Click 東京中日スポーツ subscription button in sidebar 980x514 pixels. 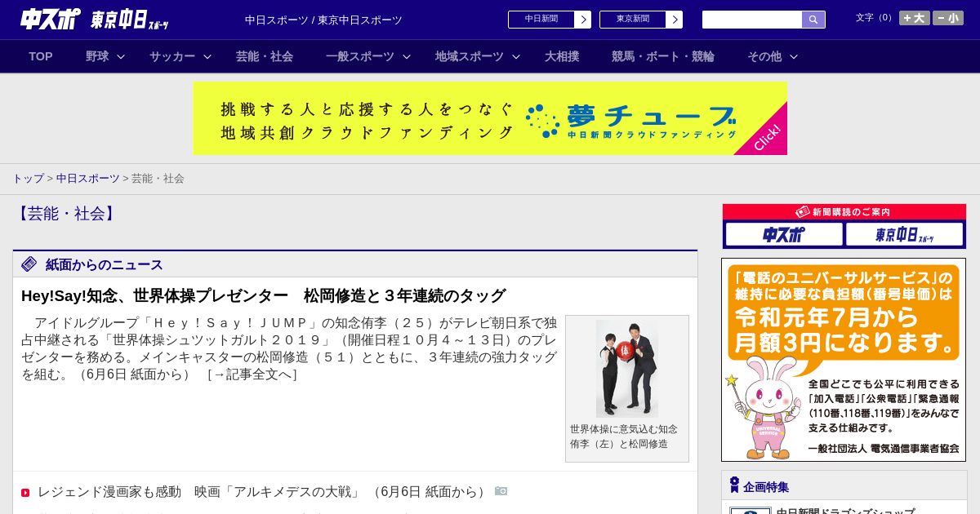coord(904,235)
